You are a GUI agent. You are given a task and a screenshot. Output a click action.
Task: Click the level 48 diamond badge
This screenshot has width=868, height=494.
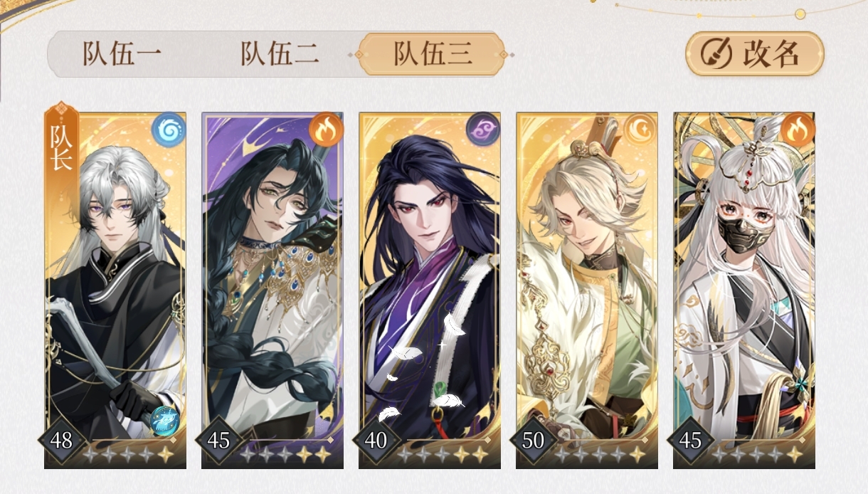click(x=61, y=441)
